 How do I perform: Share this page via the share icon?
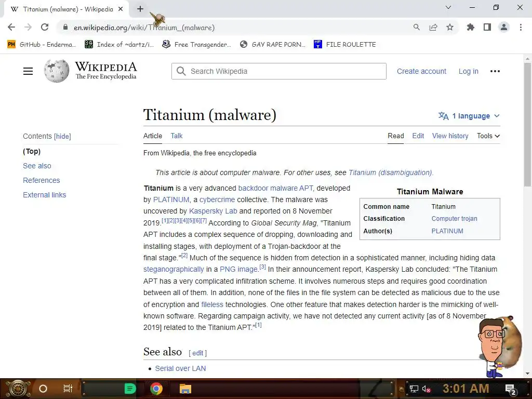tap(433, 27)
